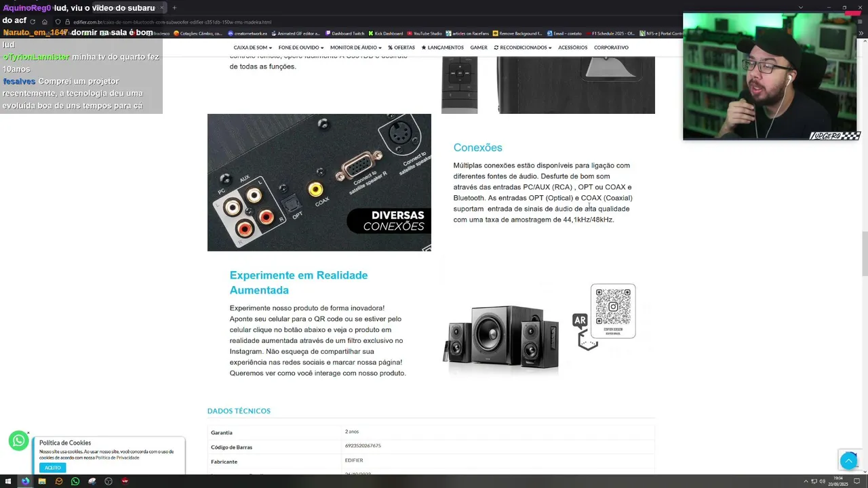Expand the Recondicionados menu
868x488 pixels.
pos(522,47)
